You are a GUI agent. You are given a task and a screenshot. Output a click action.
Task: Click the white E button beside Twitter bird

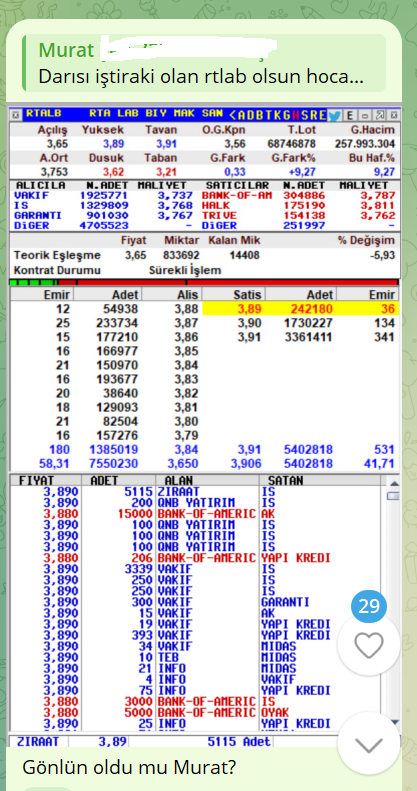(x=350, y=116)
